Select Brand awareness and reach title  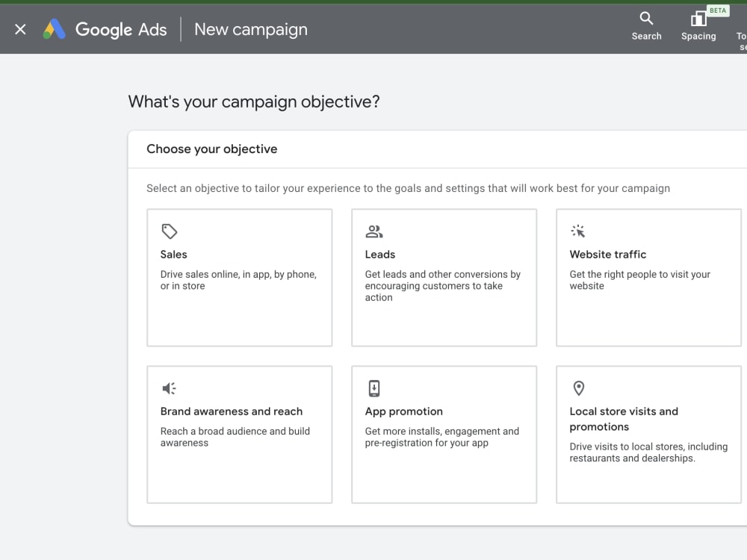(231, 411)
